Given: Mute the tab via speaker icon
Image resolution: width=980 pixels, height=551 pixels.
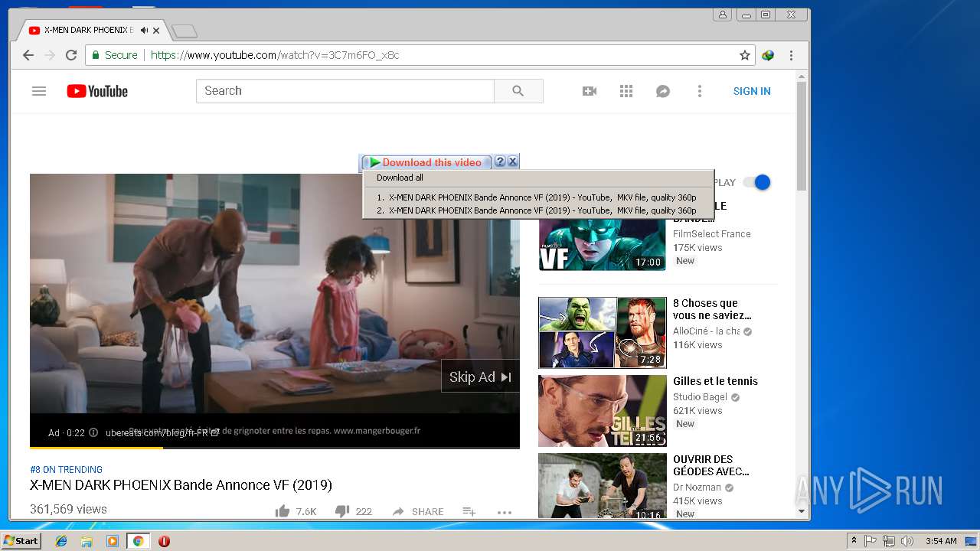Looking at the screenshot, I should pos(144,31).
